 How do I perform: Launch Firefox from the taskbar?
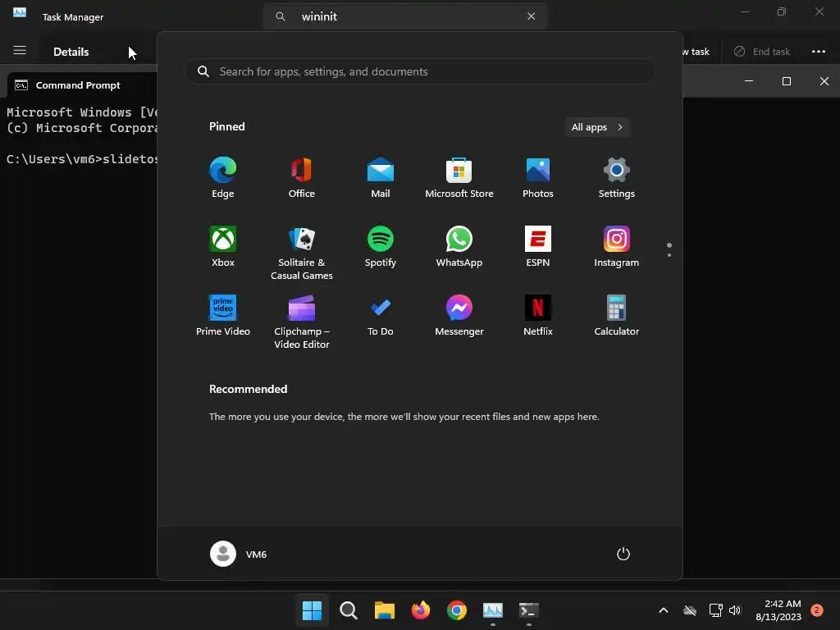(x=421, y=610)
